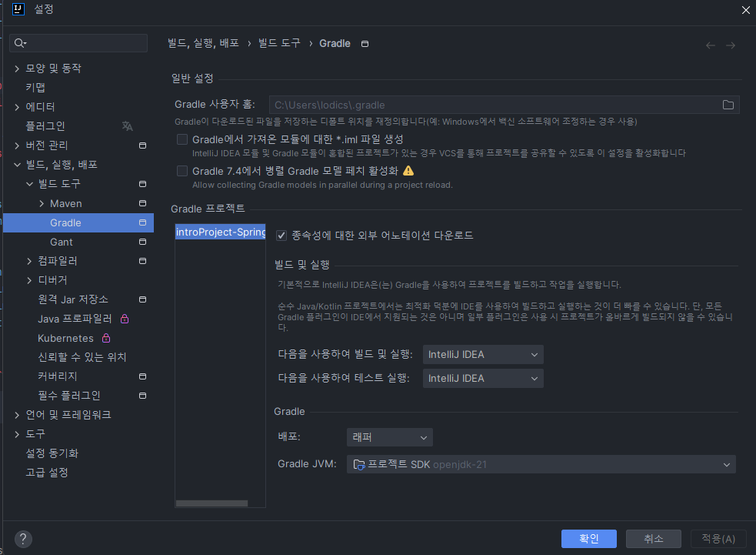
Task: Close the 설정 dialog with X
Action: tap(745, 10)
